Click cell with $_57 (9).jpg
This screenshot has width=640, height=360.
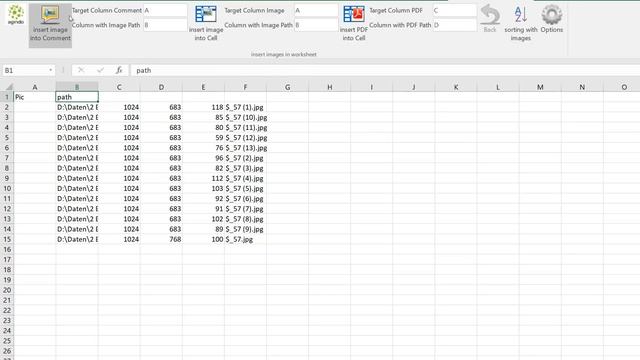click(x=245, y=229)
